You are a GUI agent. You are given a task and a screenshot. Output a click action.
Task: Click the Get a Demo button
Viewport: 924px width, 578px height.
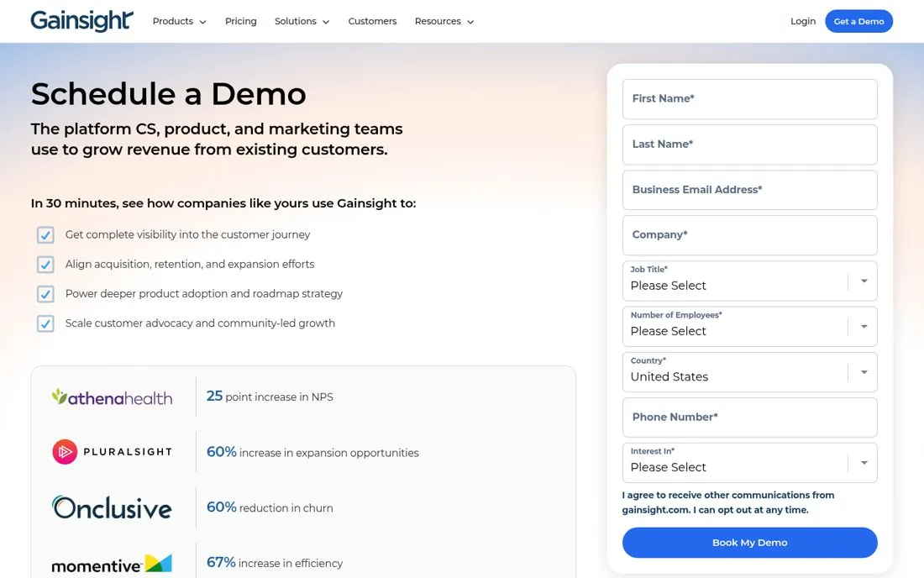coord(858,21)
